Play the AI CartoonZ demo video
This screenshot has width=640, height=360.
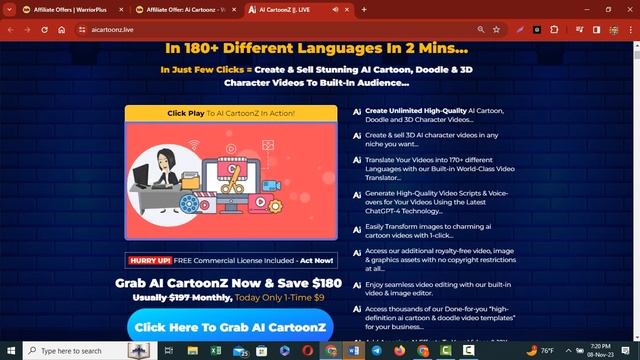(231, 181)
